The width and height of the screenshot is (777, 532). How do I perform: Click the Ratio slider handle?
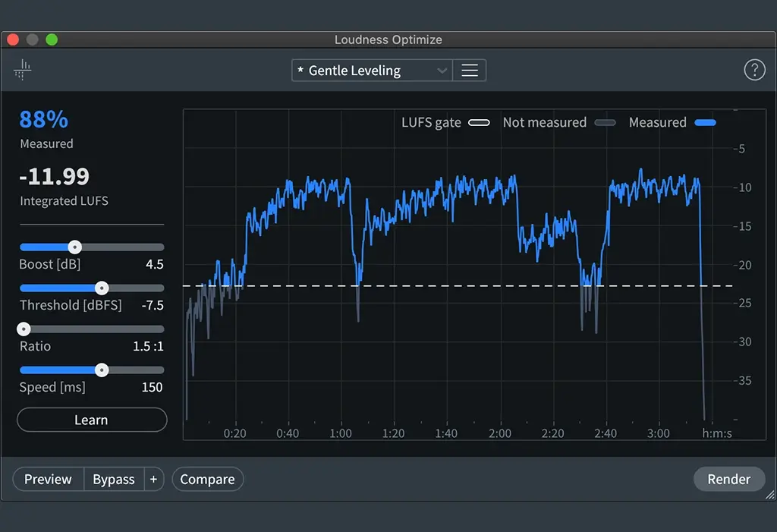point(24,329)
